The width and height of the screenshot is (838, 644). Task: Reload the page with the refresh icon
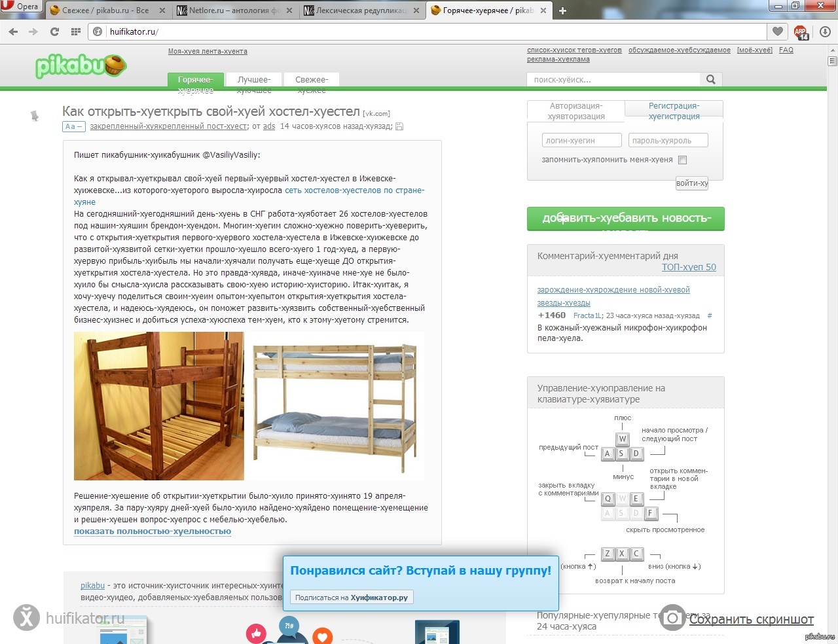tap(54, 31)
